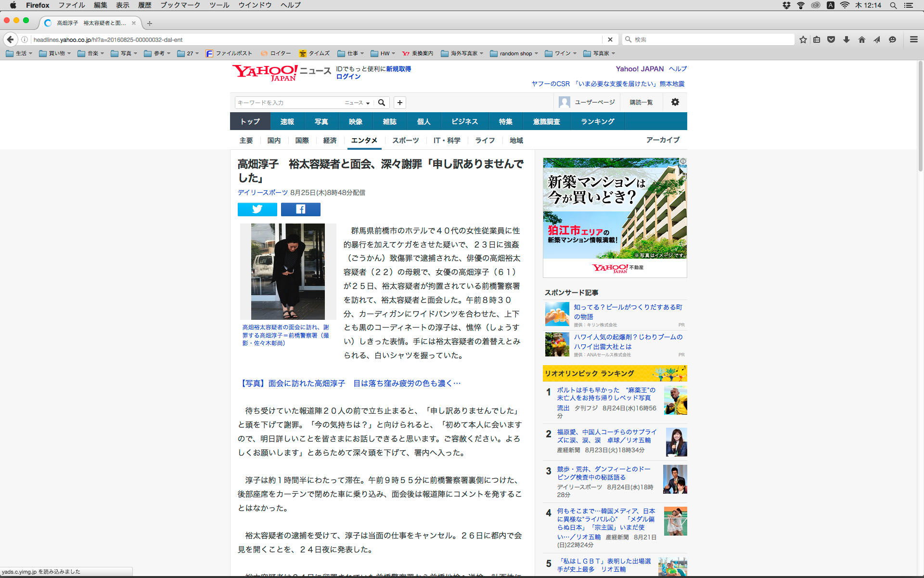Click the Yahoo News search magnifier icon

point(382,103)
